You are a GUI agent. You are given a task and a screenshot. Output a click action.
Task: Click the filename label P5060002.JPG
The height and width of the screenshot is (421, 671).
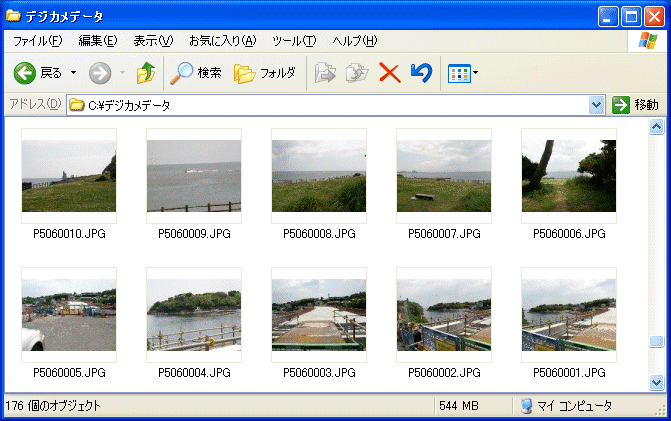point(444,373)
